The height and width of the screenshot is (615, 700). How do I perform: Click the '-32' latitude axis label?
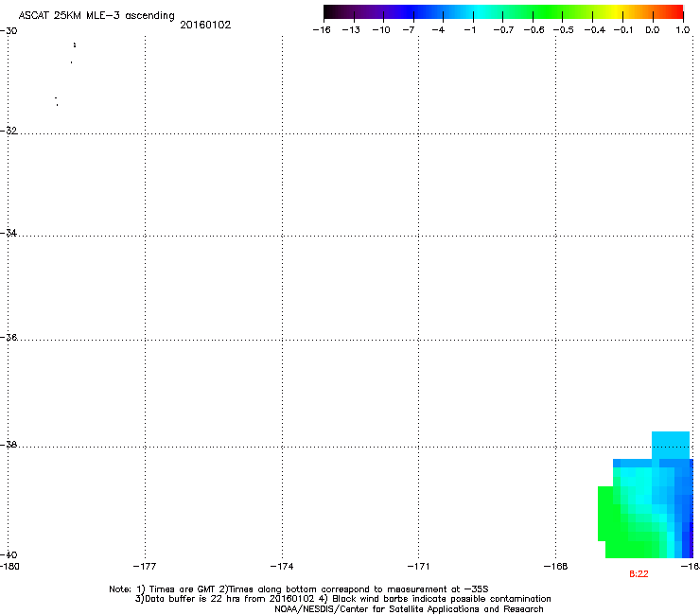tap(9, 131)
